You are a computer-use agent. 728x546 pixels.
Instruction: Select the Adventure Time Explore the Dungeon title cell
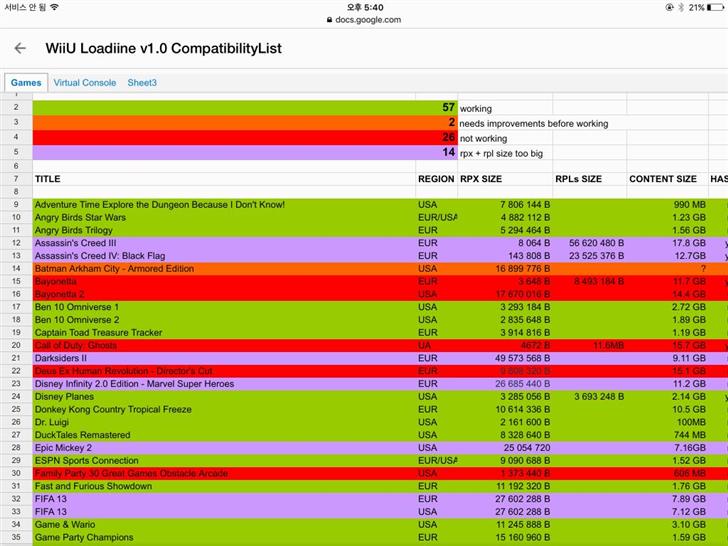(224, 205)
